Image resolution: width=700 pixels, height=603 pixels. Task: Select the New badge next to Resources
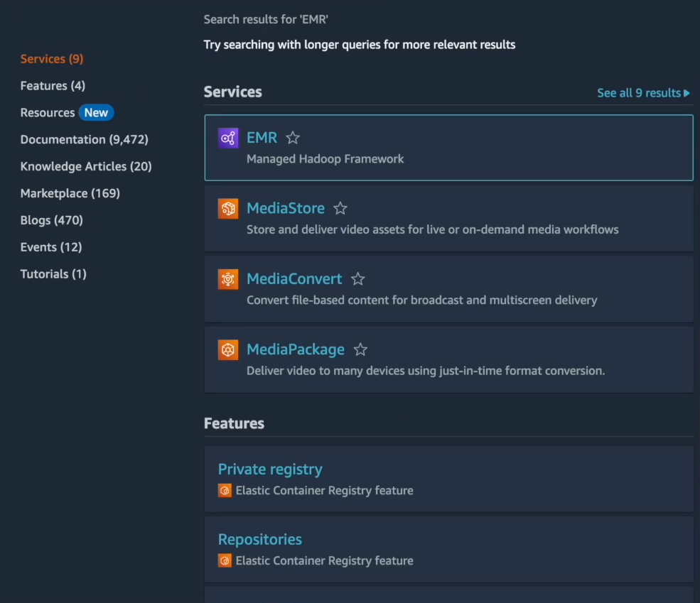97,112
